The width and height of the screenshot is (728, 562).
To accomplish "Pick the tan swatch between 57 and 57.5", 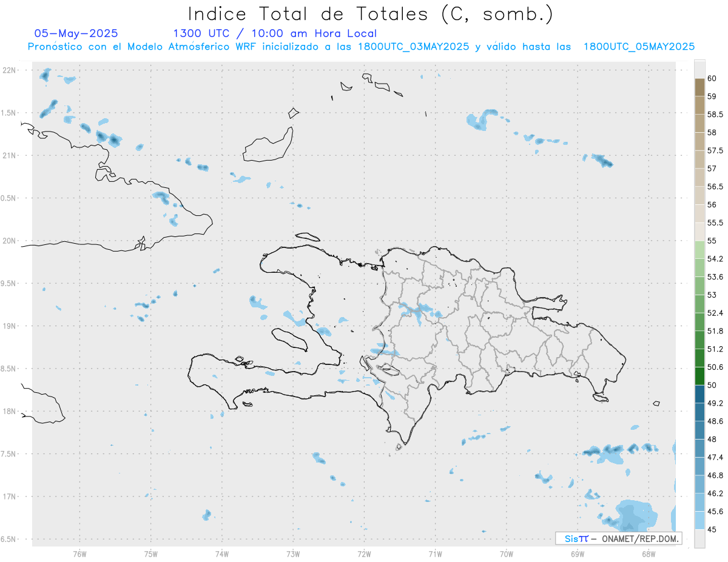I will pyautogui.click(x=699, y=159).
